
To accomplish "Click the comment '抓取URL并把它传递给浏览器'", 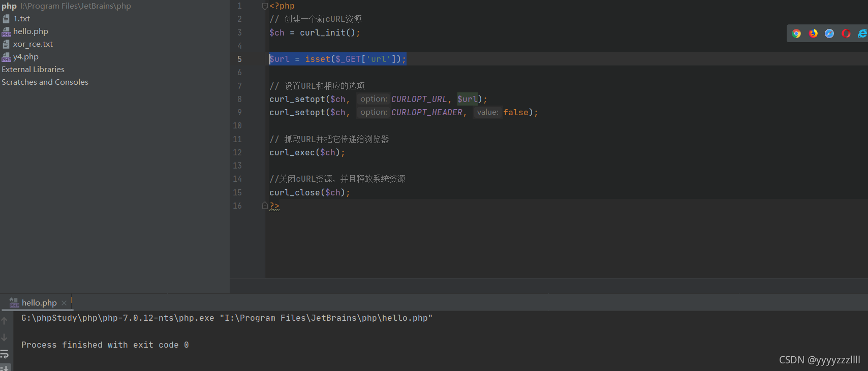I will pyautogui.click(x=337, y=140).
